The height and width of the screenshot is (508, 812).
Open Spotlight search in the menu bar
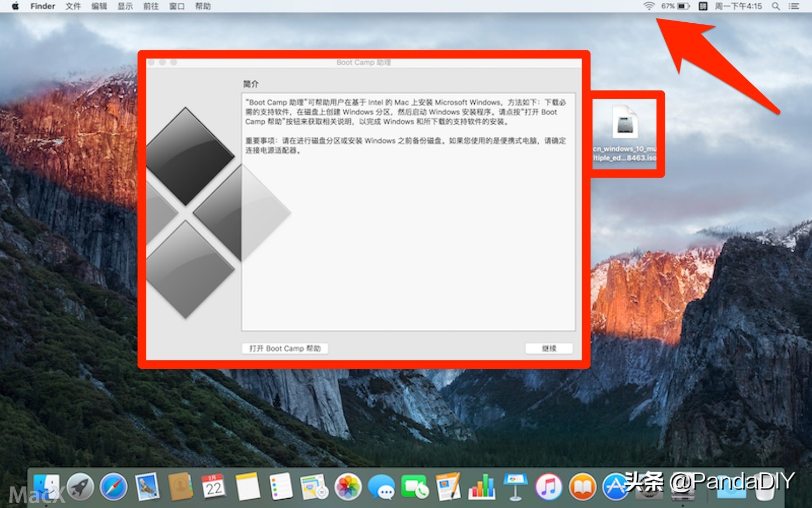point(776,6)
